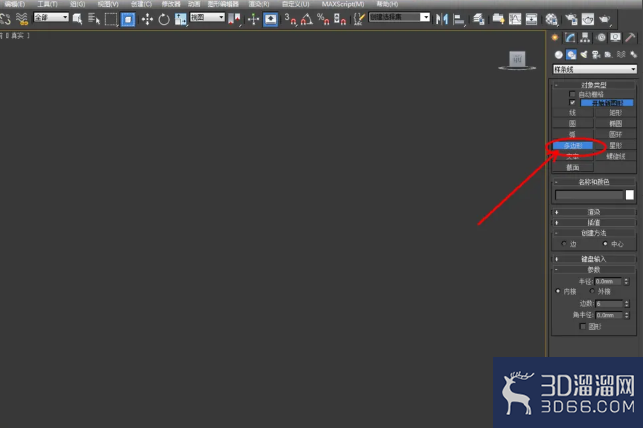
Task: Toggle the Angle Snap icon
Action: (x=306, y=19)
